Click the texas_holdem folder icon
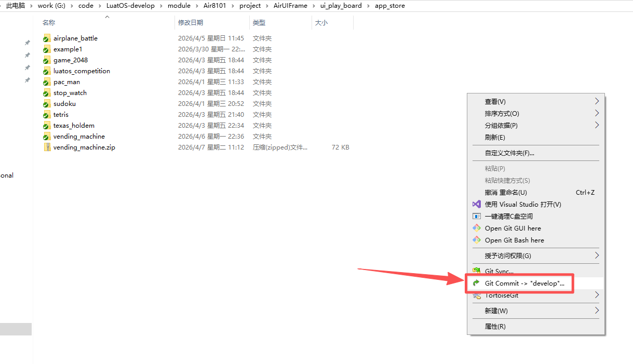This screenshot has width=633, height=364. (47, 126)
